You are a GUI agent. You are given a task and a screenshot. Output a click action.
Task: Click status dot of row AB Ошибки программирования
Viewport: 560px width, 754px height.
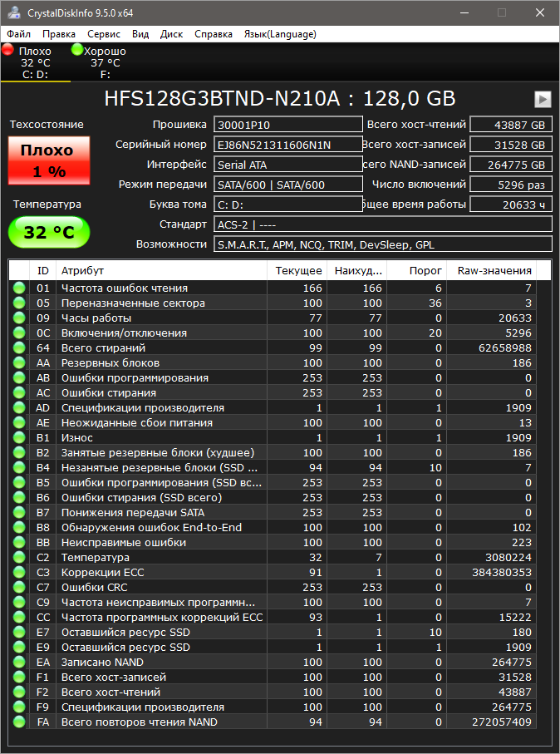19,377
